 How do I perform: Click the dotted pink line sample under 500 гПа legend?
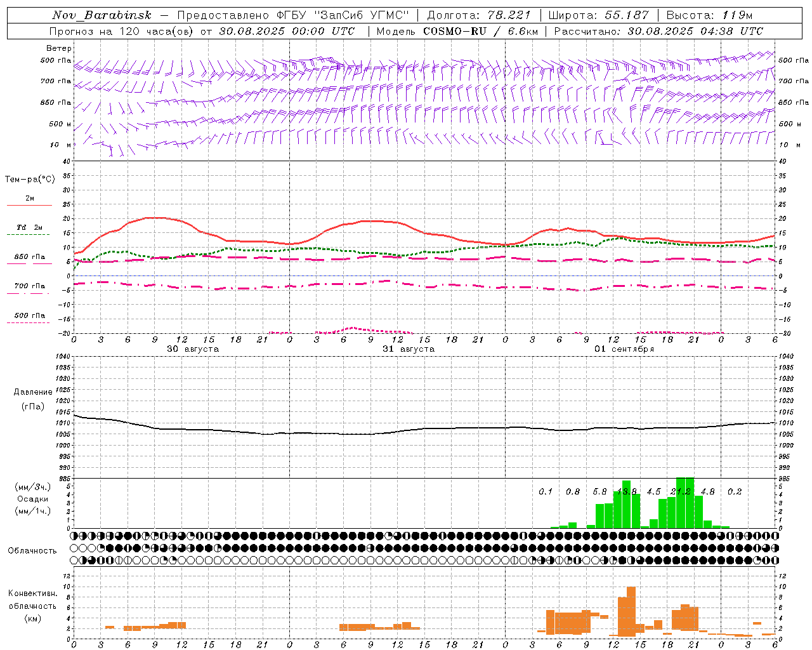tap(28, 323)
